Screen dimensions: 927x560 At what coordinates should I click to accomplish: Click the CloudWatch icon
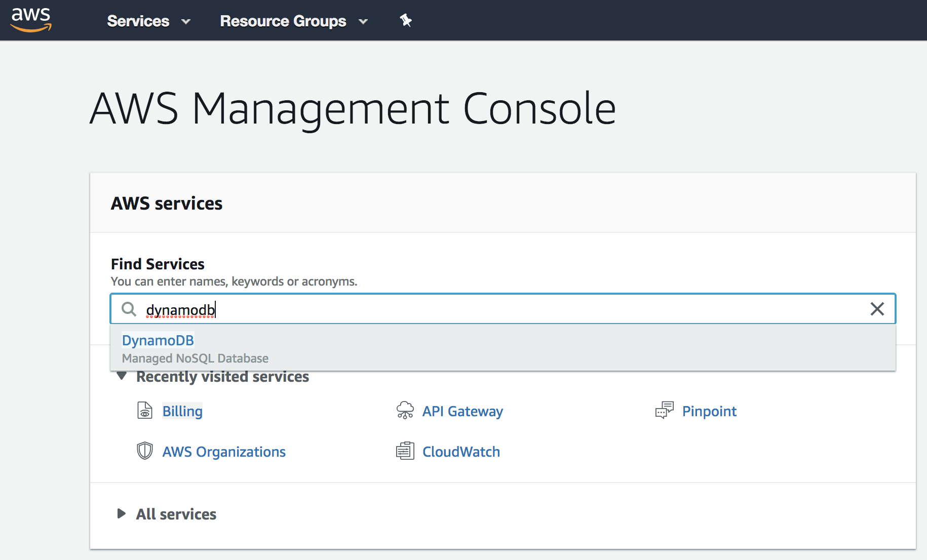pyautogui.click(x=405, y=451)
